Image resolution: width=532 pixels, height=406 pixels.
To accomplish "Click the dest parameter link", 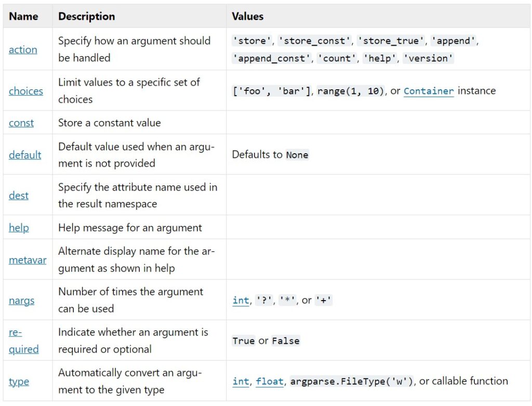I will [x=19, y=196].
